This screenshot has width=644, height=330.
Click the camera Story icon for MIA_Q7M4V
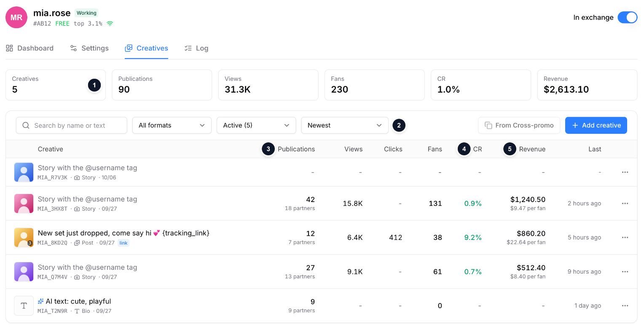click(77, 277)
